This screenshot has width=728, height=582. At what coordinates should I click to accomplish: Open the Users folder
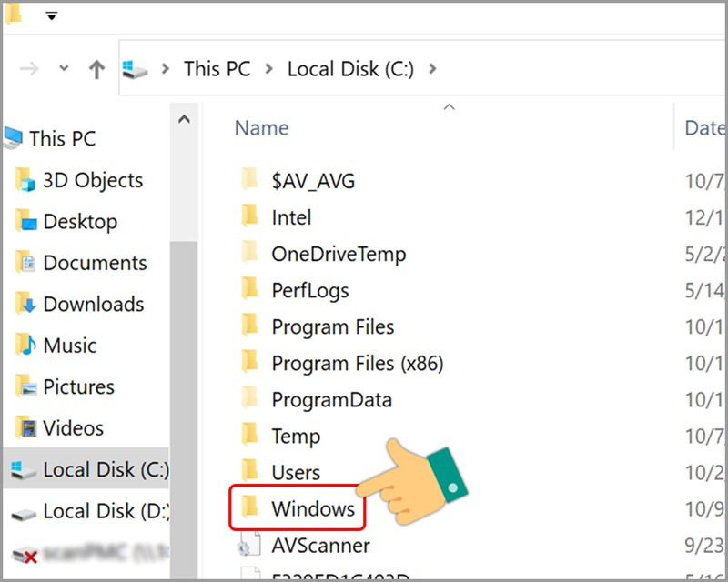tap(296, 473)
